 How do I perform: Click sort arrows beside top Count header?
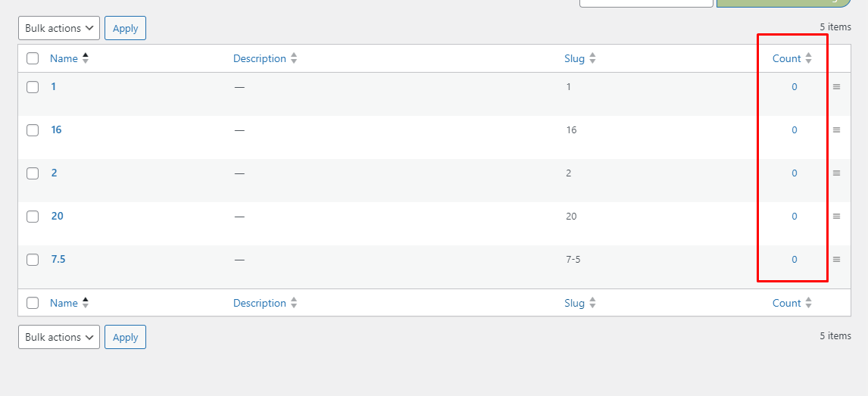tap(808, 58)
